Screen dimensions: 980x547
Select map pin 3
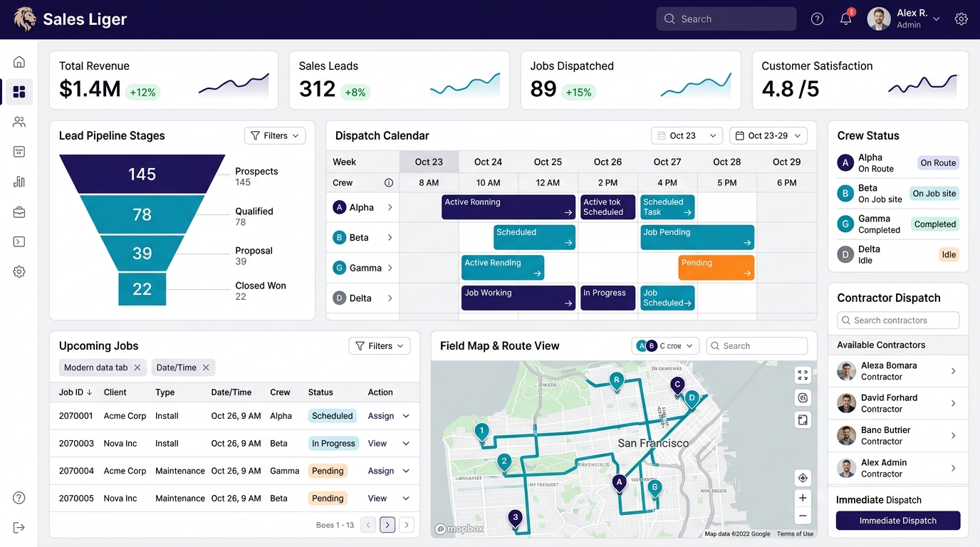pyautogui.click(x=515, y=519)
